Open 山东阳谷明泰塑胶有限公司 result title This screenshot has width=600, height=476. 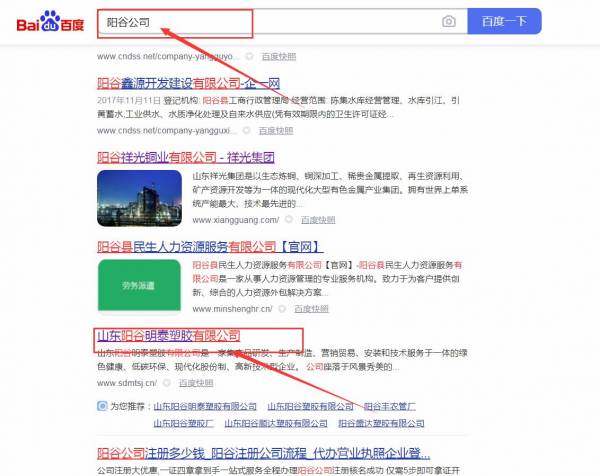pos(168,335)
